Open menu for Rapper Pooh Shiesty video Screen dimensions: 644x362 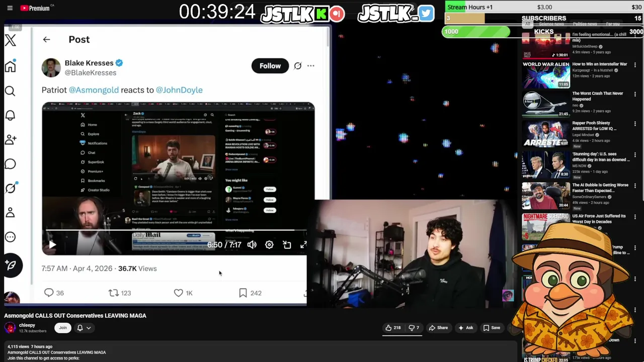click(635, 124)
